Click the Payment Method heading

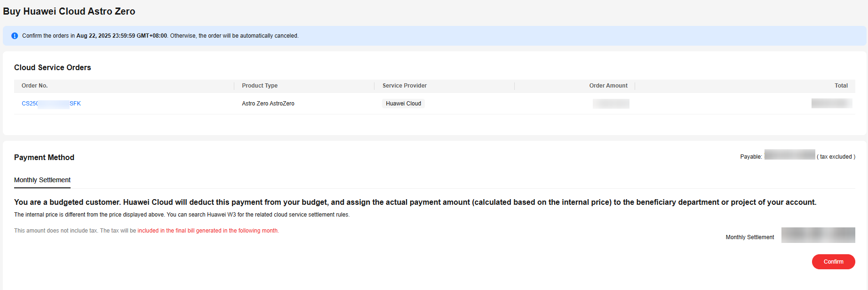[x=44, y=157]
